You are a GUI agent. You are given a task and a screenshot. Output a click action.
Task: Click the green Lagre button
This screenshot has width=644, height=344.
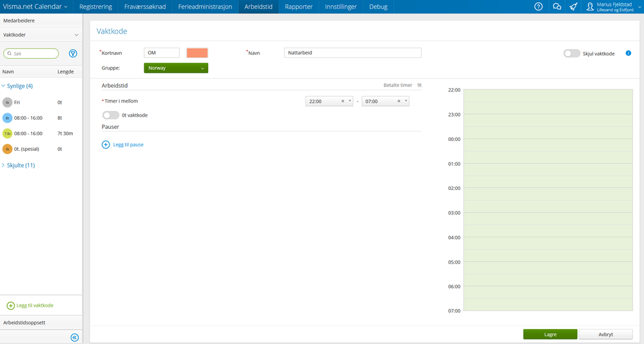[x=550, y=334]
